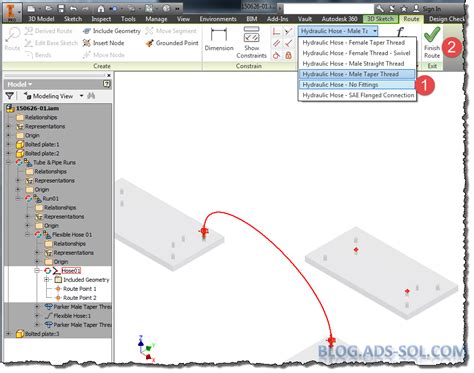Click the search input field in title bar

328,9
